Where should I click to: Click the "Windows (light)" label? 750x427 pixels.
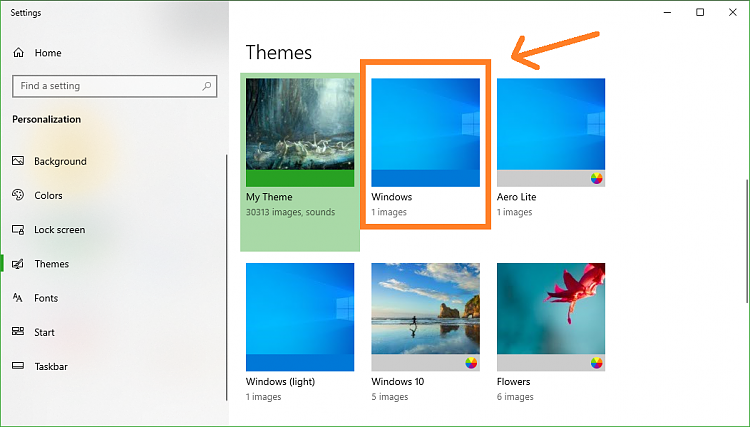pyautogui.click(x=280, y=382)
